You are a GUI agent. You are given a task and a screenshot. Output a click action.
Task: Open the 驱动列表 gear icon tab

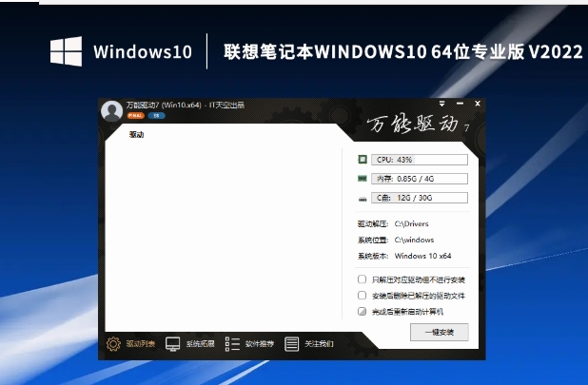(113, 343)
